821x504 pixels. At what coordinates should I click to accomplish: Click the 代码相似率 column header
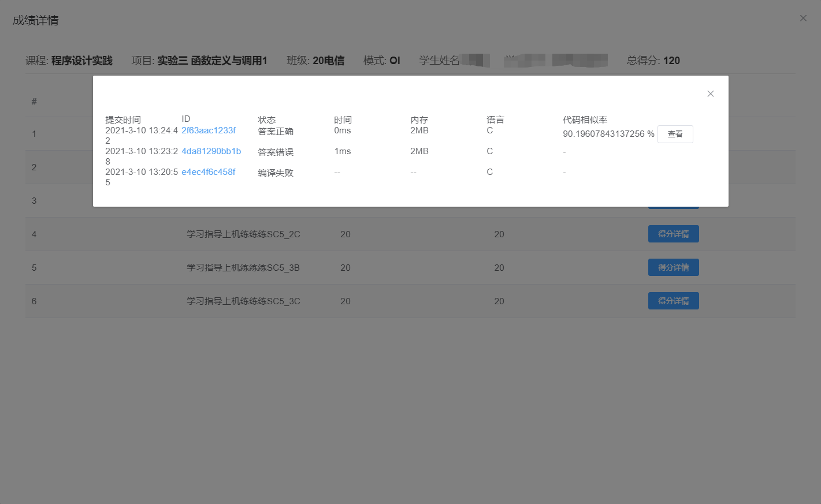coord(585,120)
